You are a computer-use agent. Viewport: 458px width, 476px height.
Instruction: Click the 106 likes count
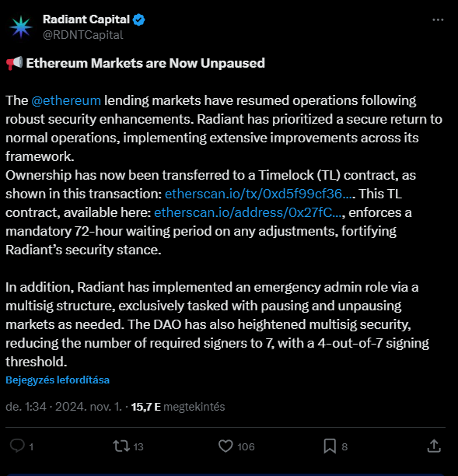click(246, 446)
